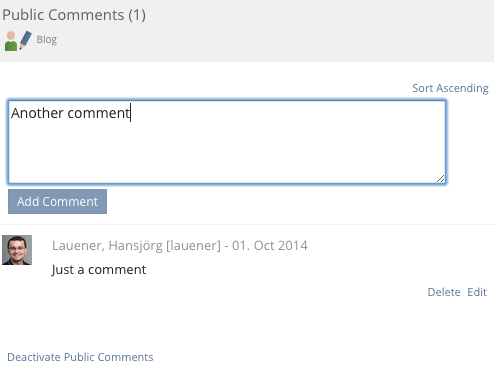Deactivate Public Comments via bottom link
This screenshot has width=494, height=373.
[x=80, y=357]
